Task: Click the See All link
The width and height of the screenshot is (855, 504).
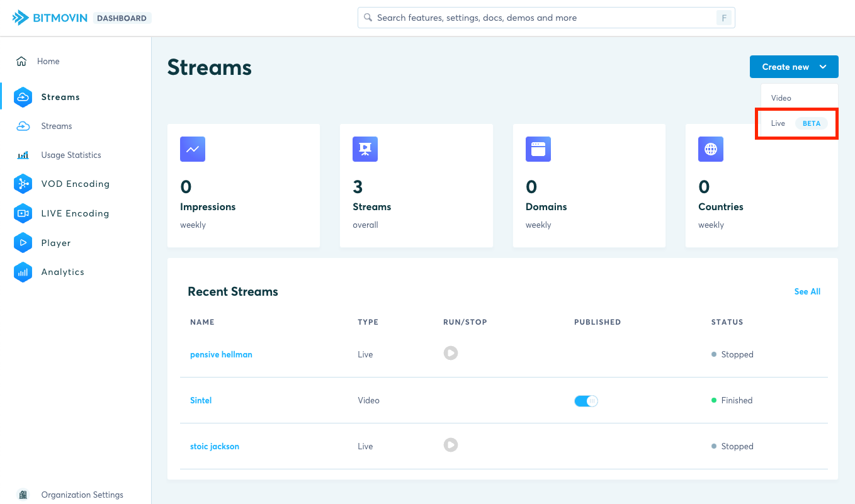Action: pos(807,291)
